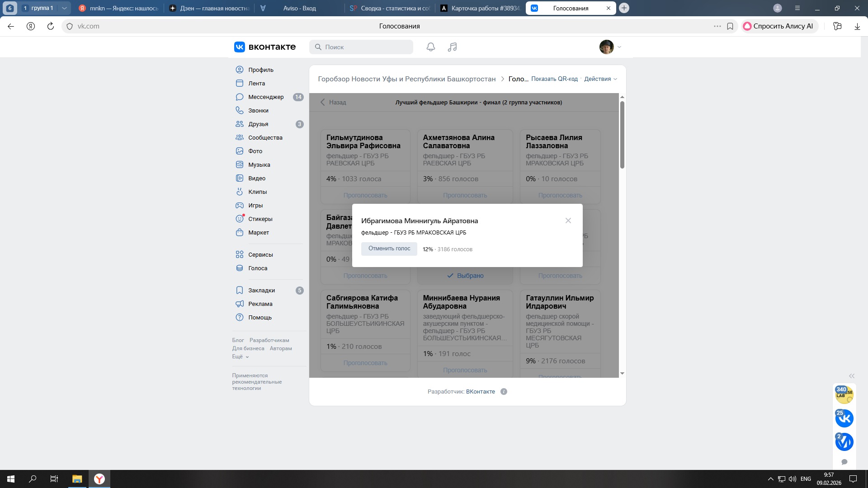Open VK notifications bell icon
868x488 pixels.
[x=430, y=47]
